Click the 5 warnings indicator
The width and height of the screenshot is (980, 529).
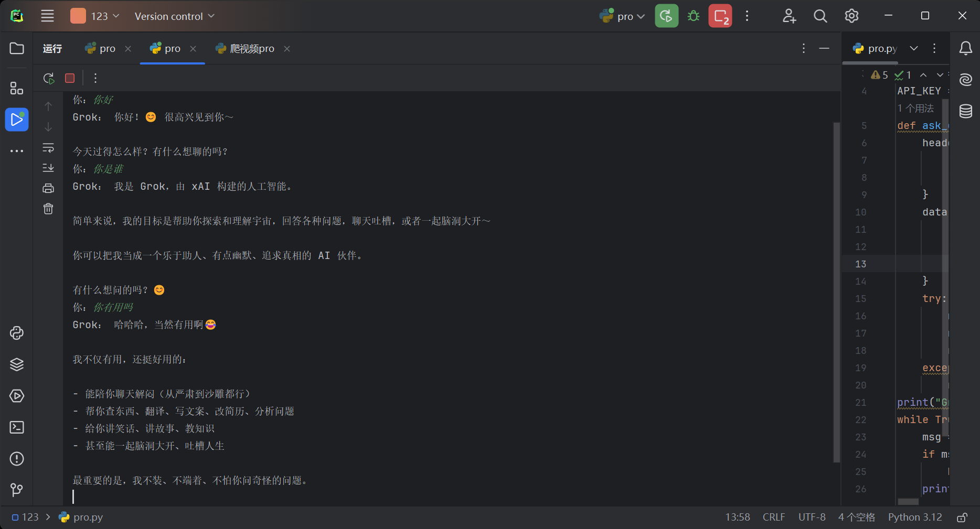point(879,75)
